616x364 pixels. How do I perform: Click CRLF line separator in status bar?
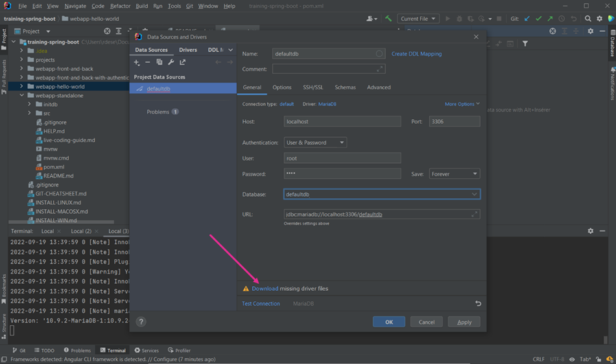point(539,359)
